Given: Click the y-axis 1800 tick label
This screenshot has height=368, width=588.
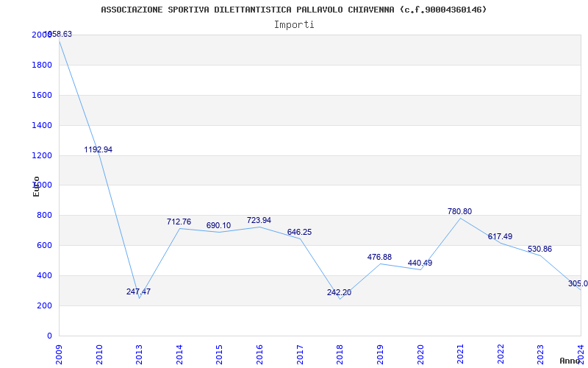Looking at the screenshot, I should 42,65.
